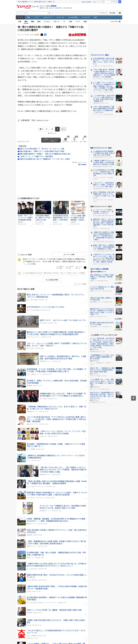Image resolution: width=138 pixels, height=644 pixels.
Task: Click the scroll-to-top arrow button
Action: pos(133,398)
